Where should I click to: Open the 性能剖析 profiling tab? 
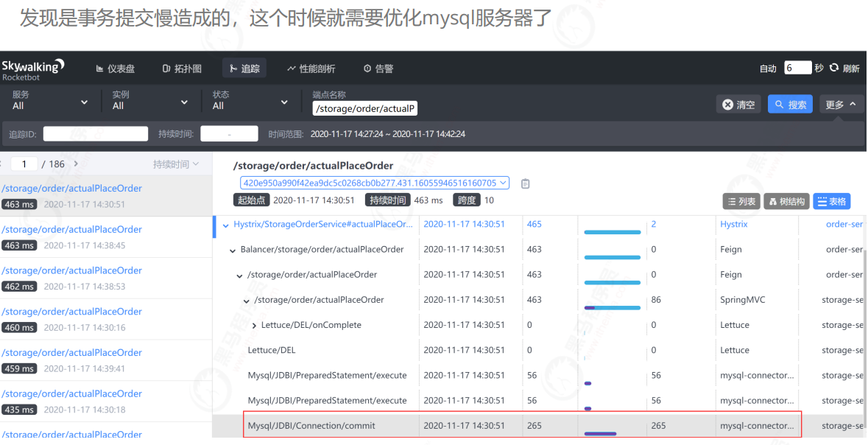pos(311,69)
